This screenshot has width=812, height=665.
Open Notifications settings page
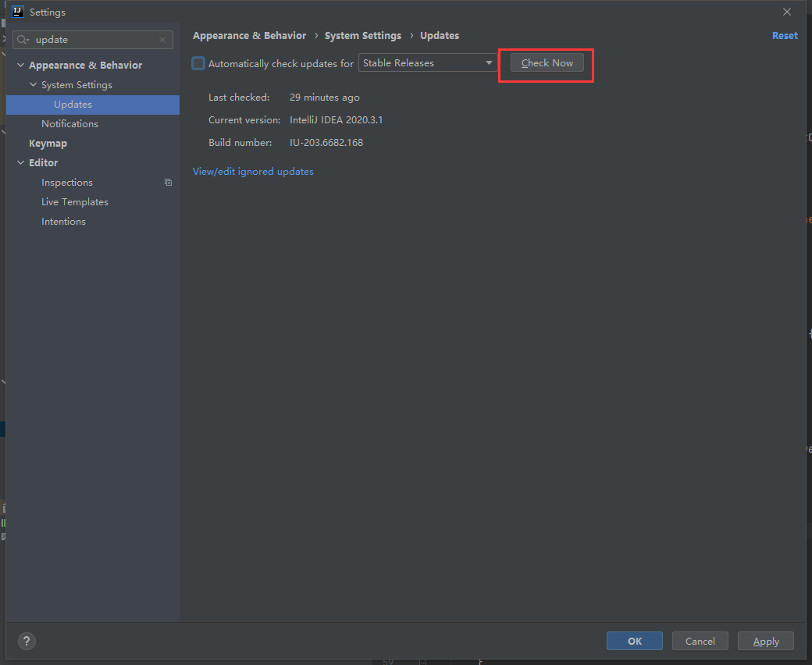coord(70,123)
